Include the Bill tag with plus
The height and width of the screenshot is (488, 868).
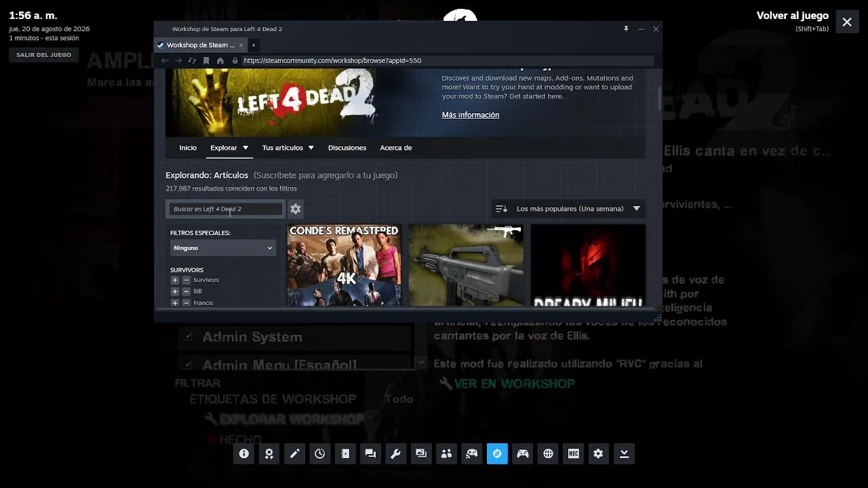[x=175, y=291]
